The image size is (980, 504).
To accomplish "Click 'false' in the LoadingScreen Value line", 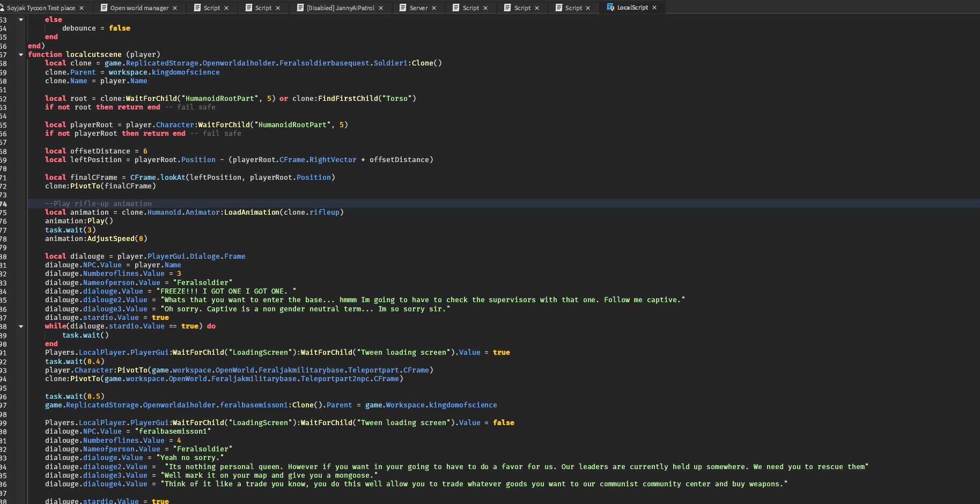I will point(504,422).
